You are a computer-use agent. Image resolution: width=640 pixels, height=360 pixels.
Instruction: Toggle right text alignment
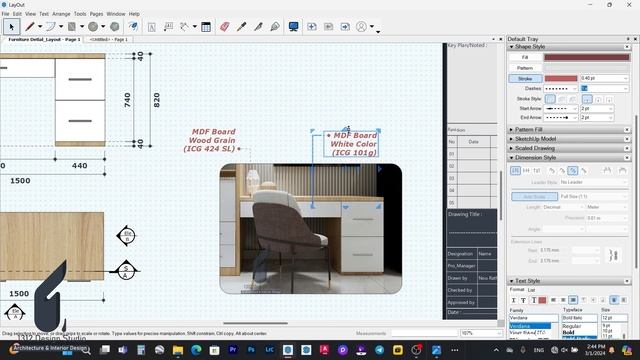[573, 300]
